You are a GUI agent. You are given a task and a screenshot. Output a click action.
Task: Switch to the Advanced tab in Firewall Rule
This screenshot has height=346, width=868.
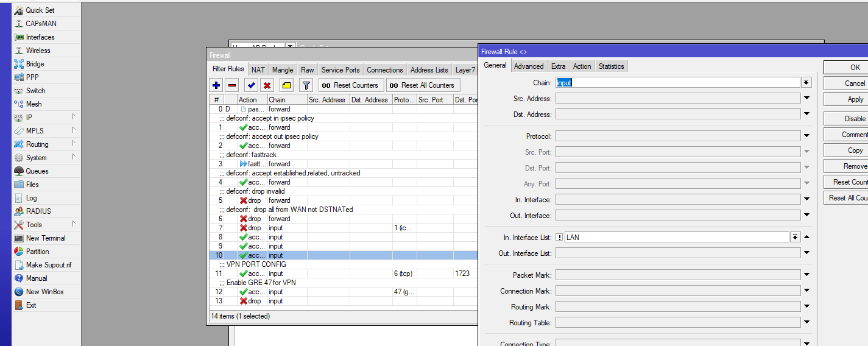click(528, 66)
